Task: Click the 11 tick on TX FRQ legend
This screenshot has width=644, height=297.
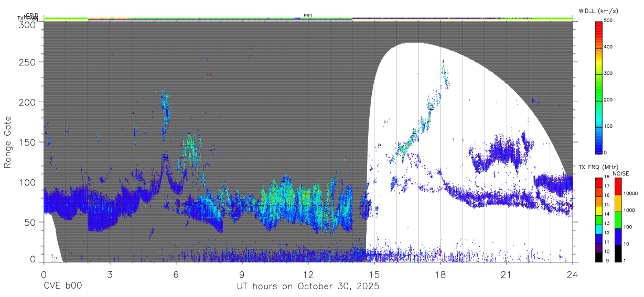Action: 607,242
